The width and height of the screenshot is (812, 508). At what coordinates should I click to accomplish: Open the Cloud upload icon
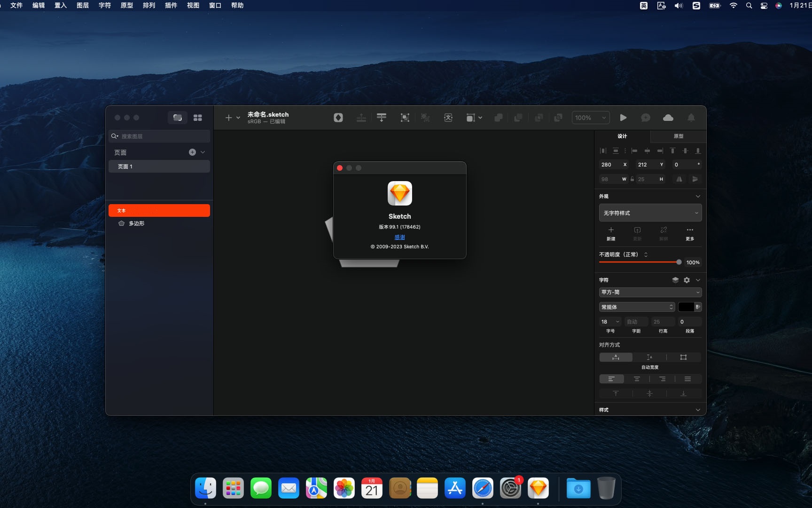coord(668,118)
